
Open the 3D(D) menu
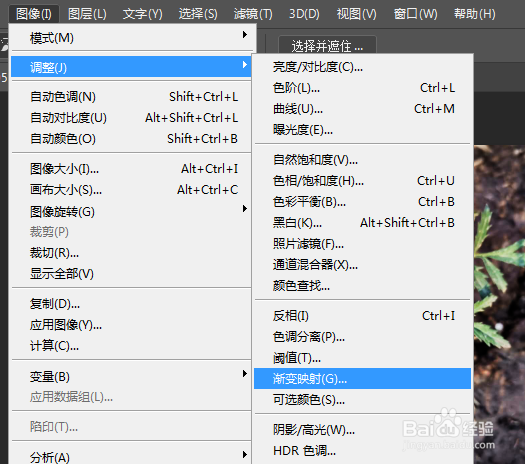click(304, 14)
